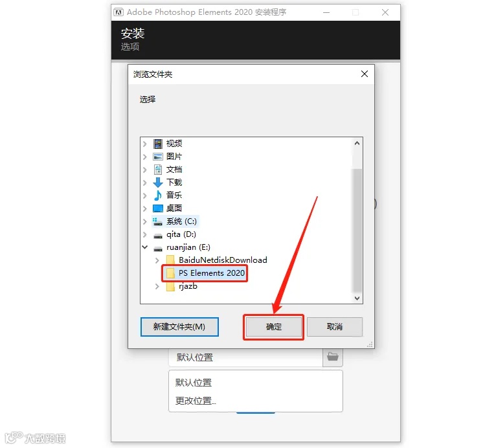Screen dimensions: 496x448
Task: Choose 更改位置... from the location list
Action: point(196,401)
